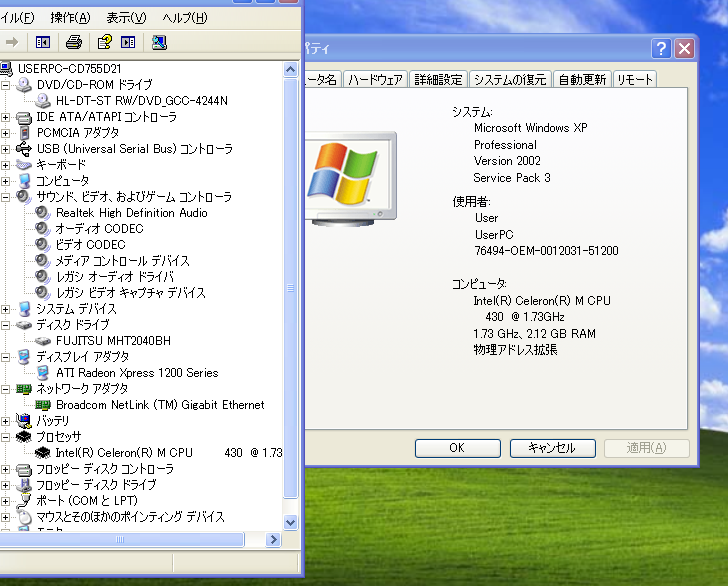Select メディア コントロール デバイス entry
Screen dimensions: 728x586
pyautogui.click(x=123, y=261)
